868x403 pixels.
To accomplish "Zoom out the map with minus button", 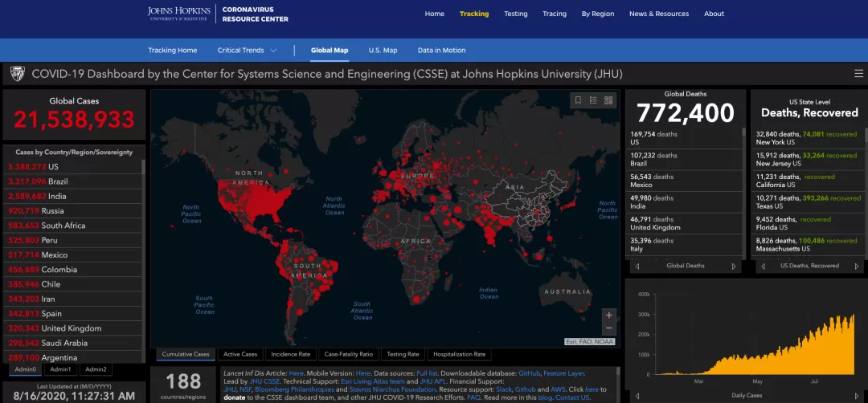I will tap(609, 328).
